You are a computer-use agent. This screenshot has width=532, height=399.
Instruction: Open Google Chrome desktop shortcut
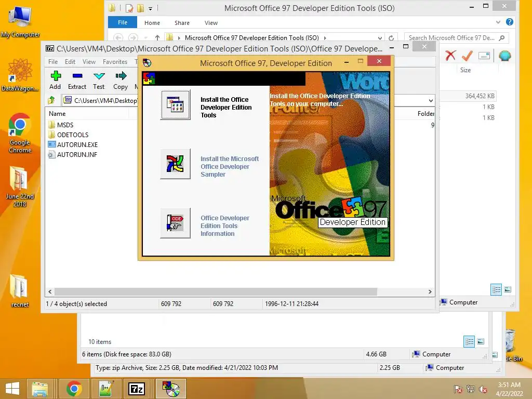coord(20,133)
